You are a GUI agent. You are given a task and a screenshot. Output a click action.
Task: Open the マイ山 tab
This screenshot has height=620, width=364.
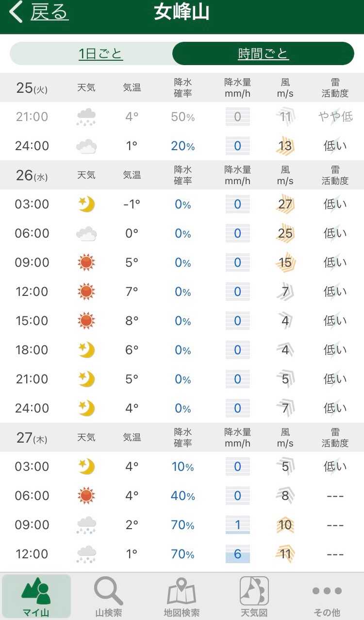click(x=36, y=597)
